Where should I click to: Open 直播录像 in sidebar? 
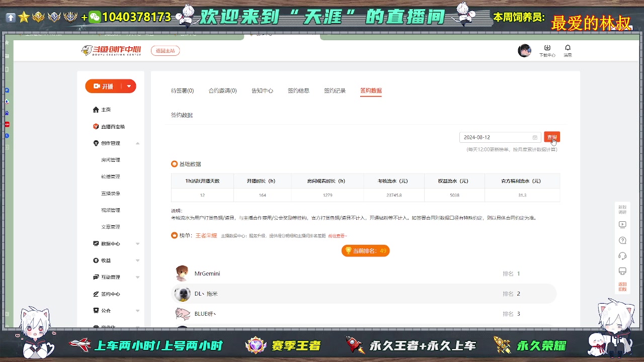point(111,194)
